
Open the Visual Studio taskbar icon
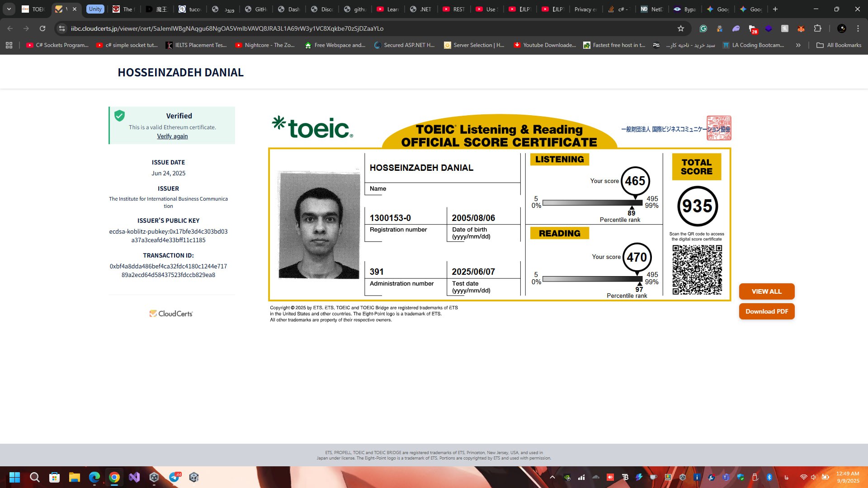(134, 477)
